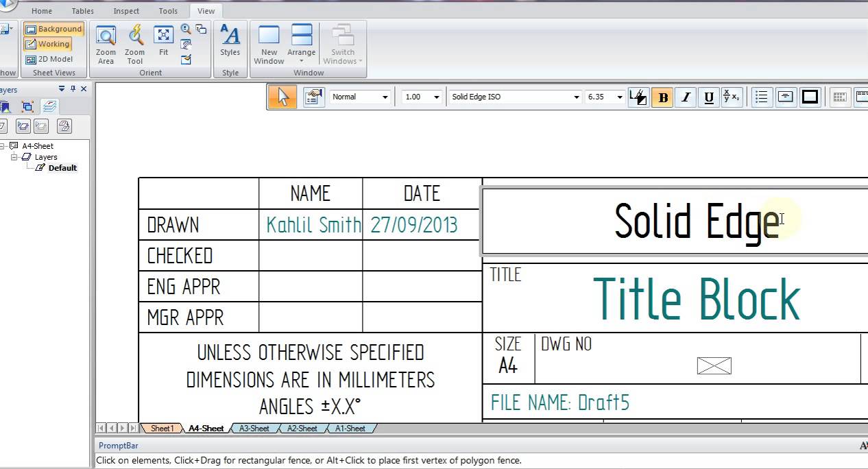
Task: Open the Solid Edge ISO font dropdown
Action: (576, 97)
